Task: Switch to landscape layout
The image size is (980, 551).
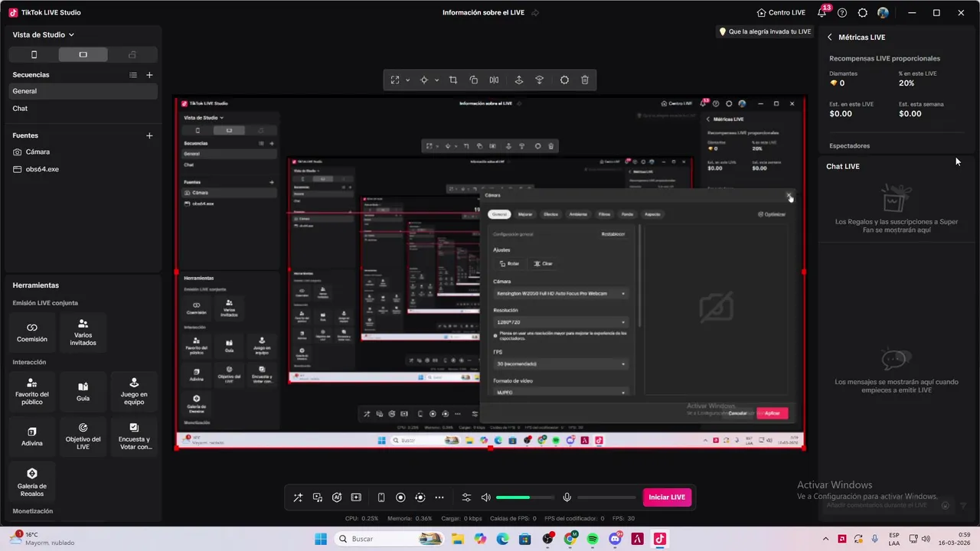Action: coord(83,54)
